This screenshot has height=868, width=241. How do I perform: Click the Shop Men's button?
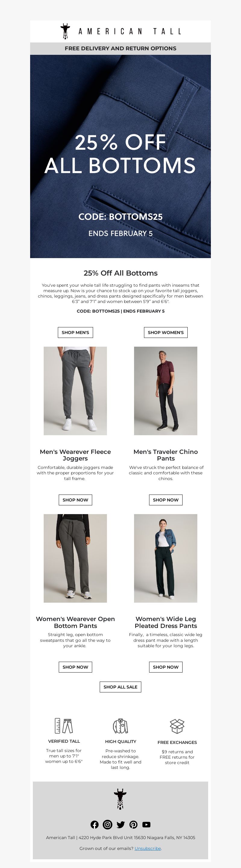coord(75,332)
